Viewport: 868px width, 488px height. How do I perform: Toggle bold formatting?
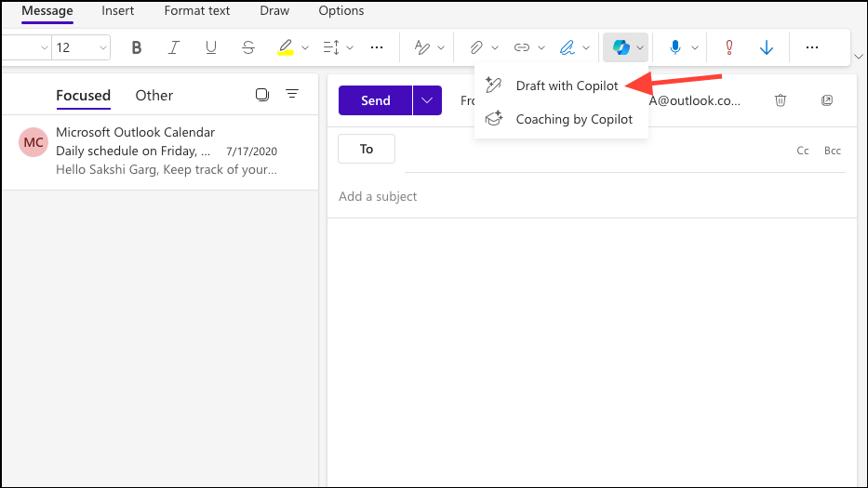click(136, 47)
